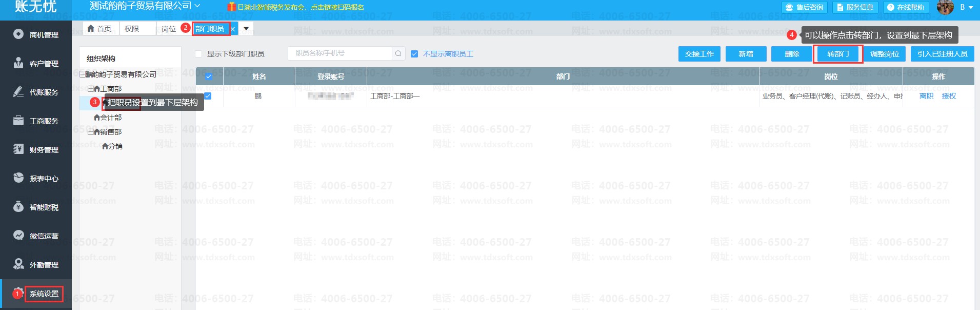The image size is (980, 310).
Task: Switch to the 首页 tab
Action: 99,29
